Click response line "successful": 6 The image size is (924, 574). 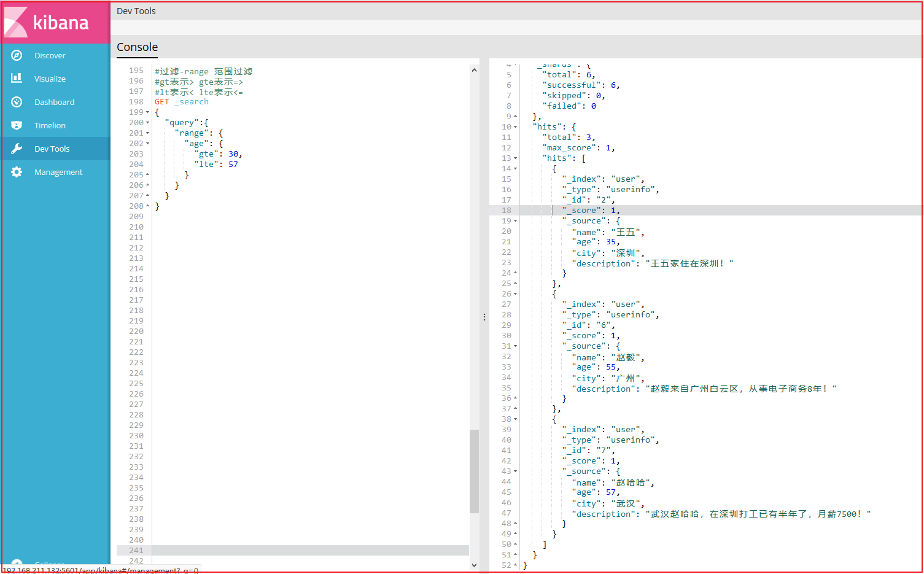point(581,85)
